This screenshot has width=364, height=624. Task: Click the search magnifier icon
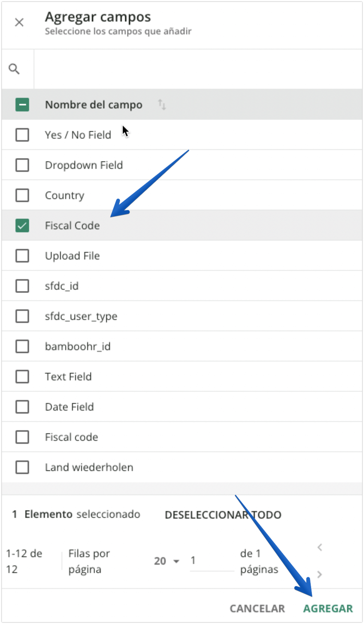coord(14,69)
